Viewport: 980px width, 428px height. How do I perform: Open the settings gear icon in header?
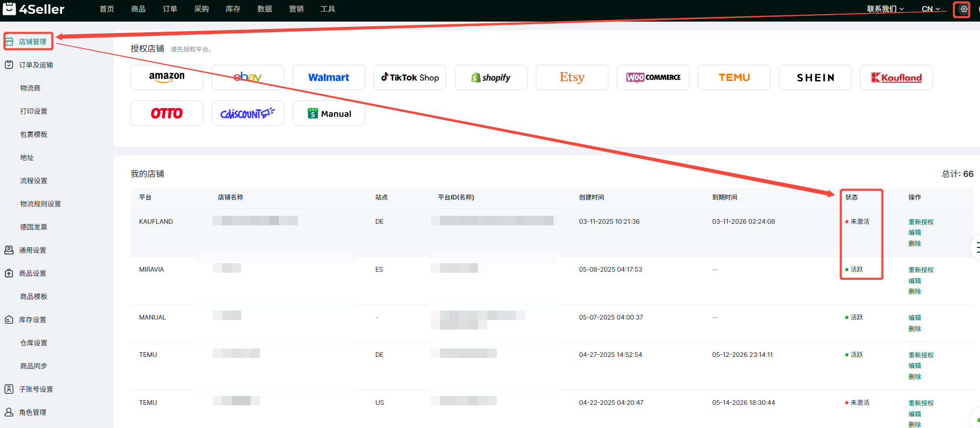pos(964,9)
